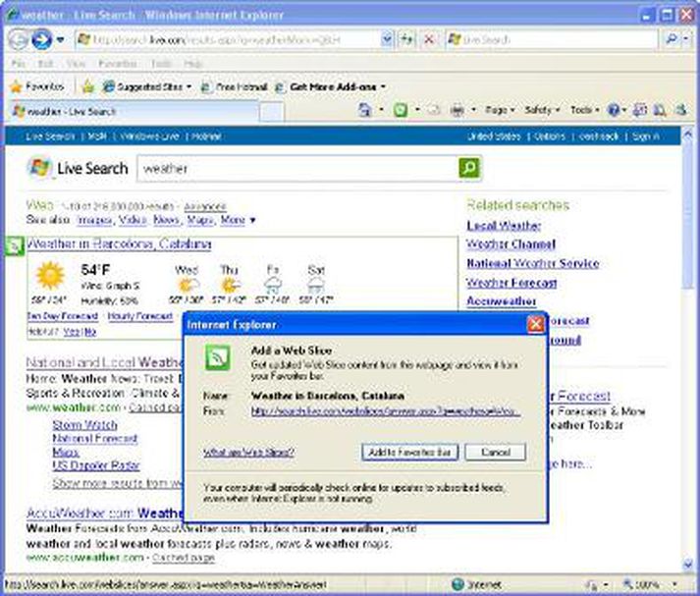Click the Add to Favorites Bar star icon
The width and height of the screenshot is (700, 596).
click(x=88, y=87)
